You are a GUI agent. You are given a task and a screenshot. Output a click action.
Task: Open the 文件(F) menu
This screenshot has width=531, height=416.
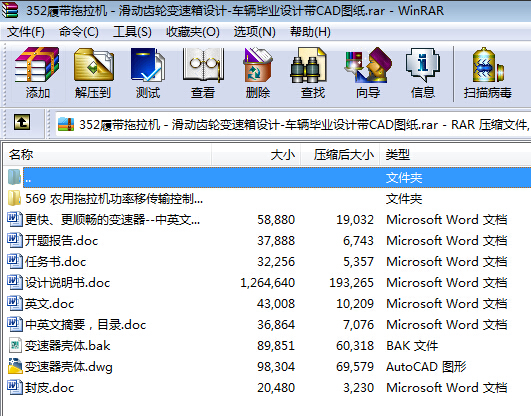point(26,32)
